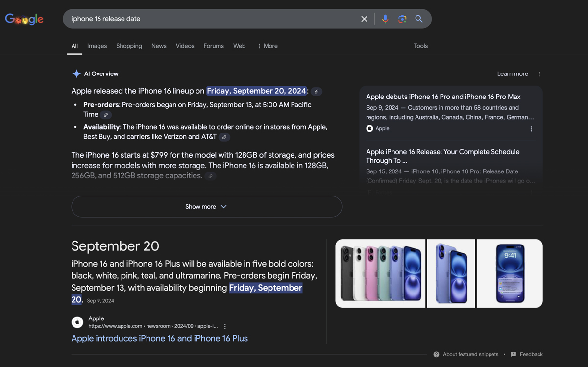Expand the Show more section

coord(206,206)
